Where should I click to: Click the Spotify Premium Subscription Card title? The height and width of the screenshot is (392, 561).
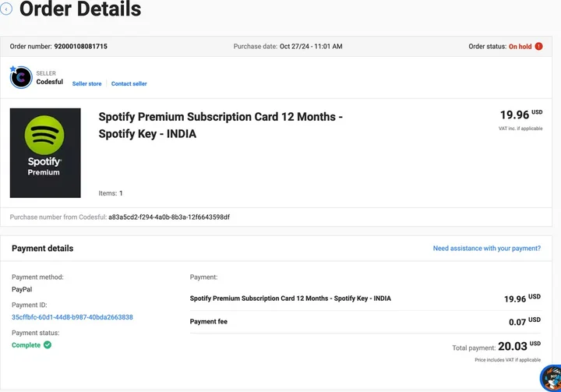(221, 125)
